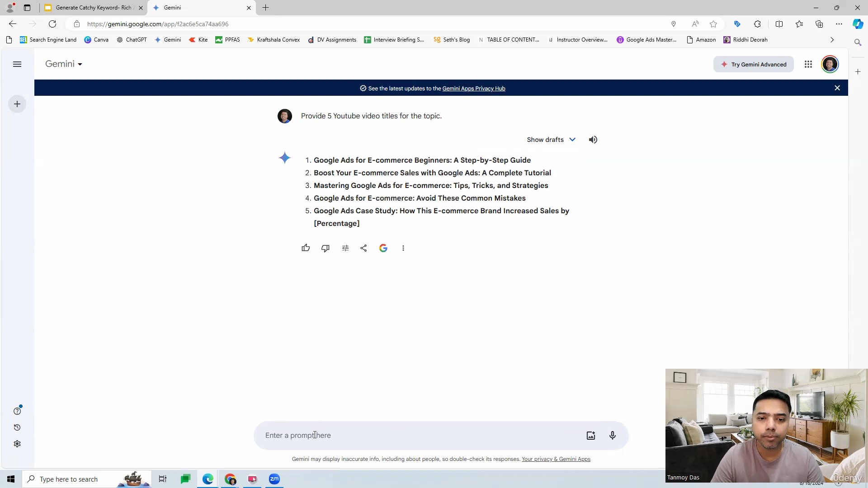868x488 pixels.
Task: Open browser Extensions puzzle icon
Action: click(757, 24)
